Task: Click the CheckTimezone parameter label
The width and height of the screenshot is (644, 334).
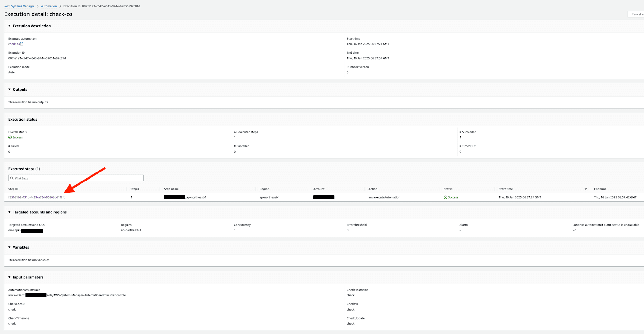Action: pos(19,318)
